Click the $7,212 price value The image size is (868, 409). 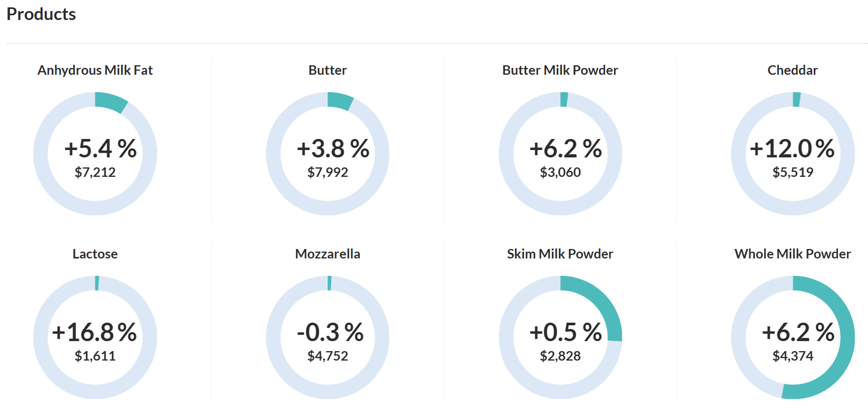pyautogui.click(x=95, y=172)
